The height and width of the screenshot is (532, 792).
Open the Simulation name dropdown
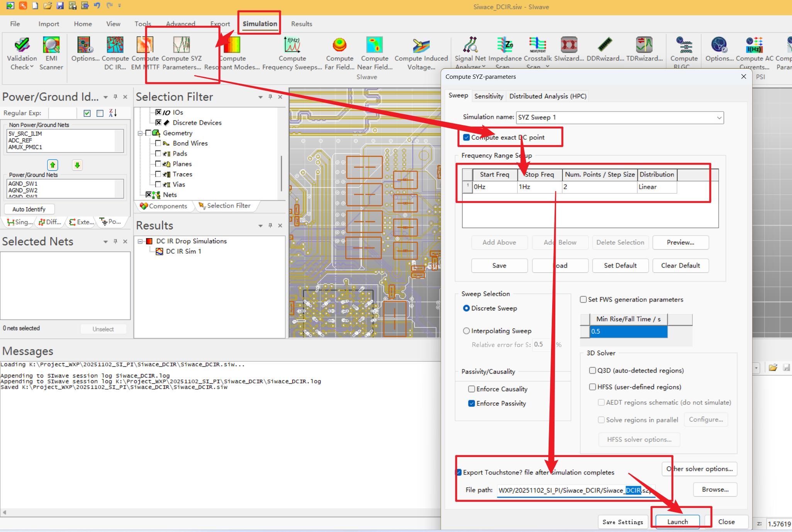click(719, 117)
